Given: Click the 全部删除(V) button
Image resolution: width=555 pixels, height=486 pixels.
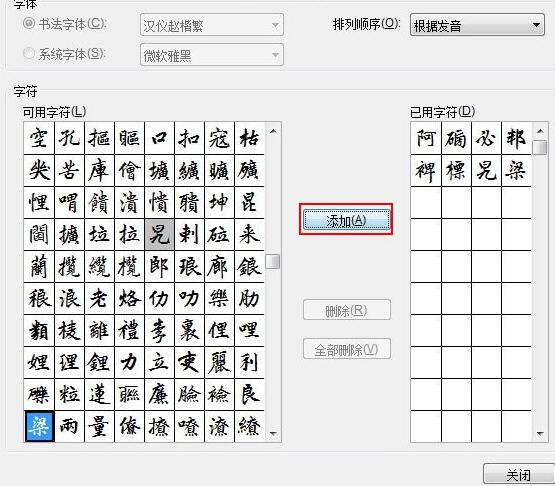Looking at the screenshot, I should 347,349.
